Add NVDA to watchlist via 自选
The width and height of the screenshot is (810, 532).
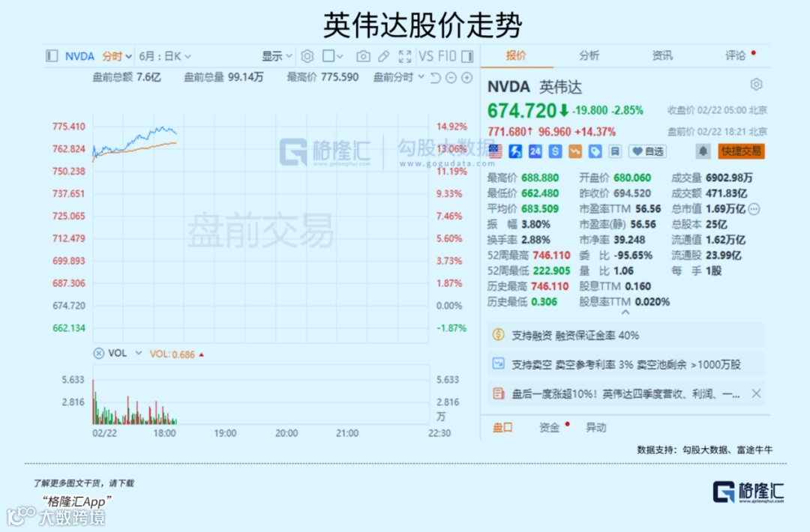(648, 151)
